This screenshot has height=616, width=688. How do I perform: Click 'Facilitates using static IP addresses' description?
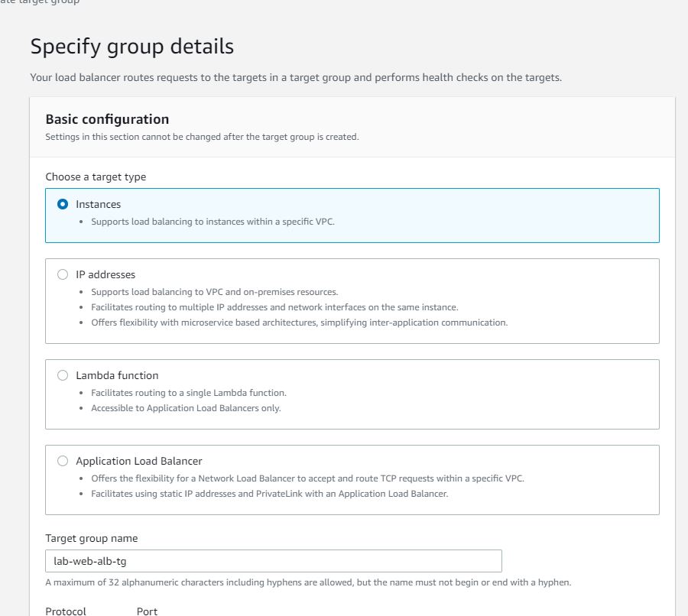[269, 494]
